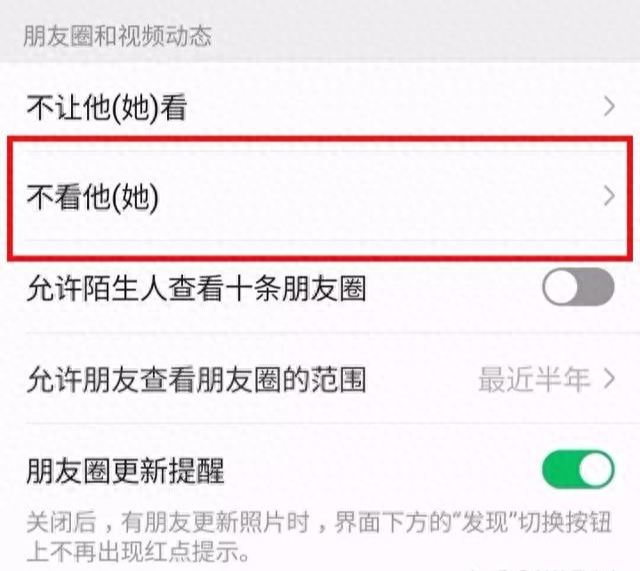Image resolution: width=640 pixels, height=571 pixels.
Task: Tap the gray description starting 关闭后
Action: point(319,536)
